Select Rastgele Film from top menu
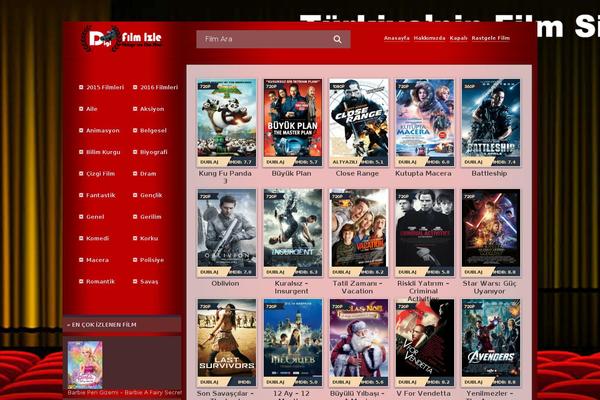 tap(491, 38)
